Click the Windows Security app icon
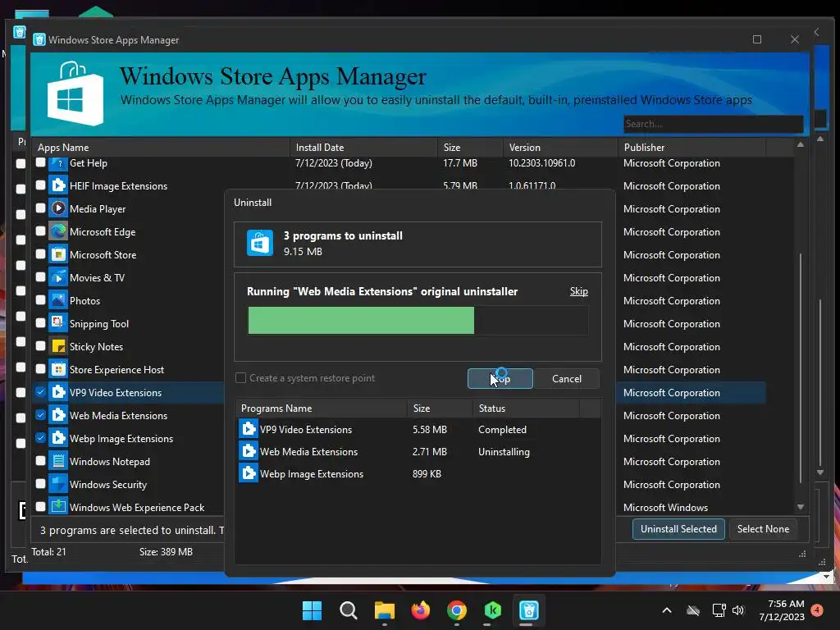 (x=58, y=484)
